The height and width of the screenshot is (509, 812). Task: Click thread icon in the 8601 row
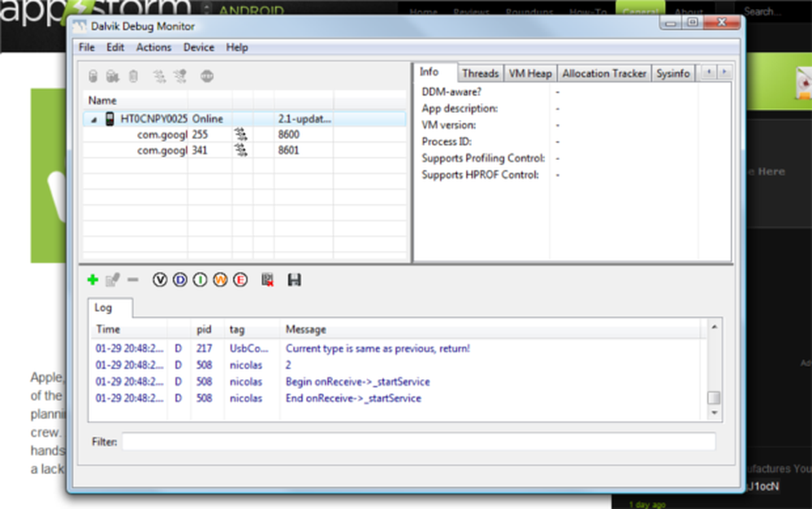[x=241, y=150]
